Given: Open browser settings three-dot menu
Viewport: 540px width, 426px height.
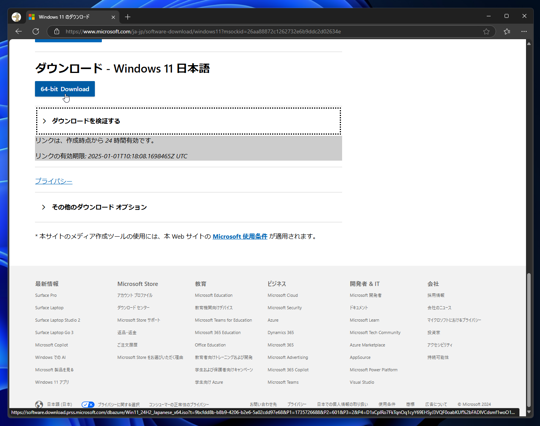Looking at the screenshot, I should tap(524, 31).
